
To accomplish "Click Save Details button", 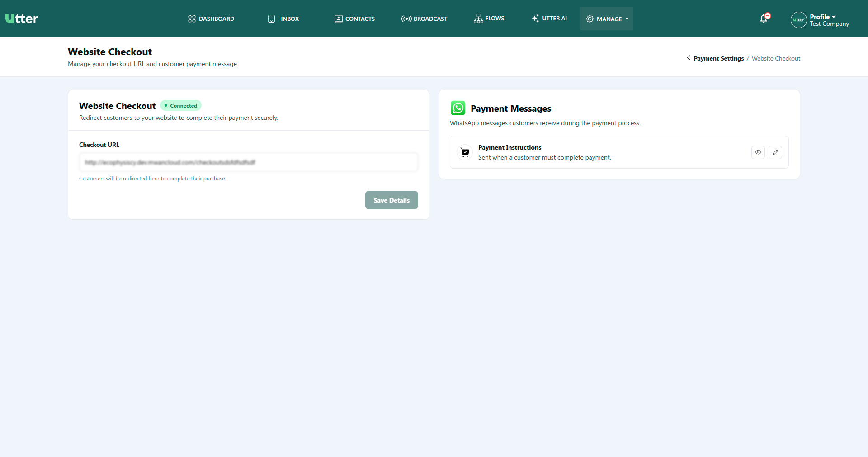I will tap(392, 200).
